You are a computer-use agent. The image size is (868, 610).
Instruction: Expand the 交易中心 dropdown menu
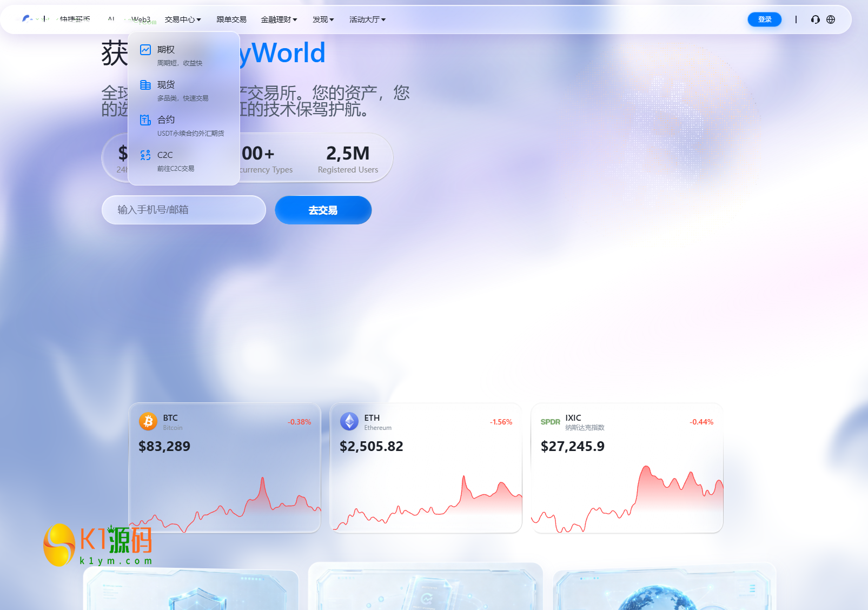pyautogui.click(x=183, y=19)
